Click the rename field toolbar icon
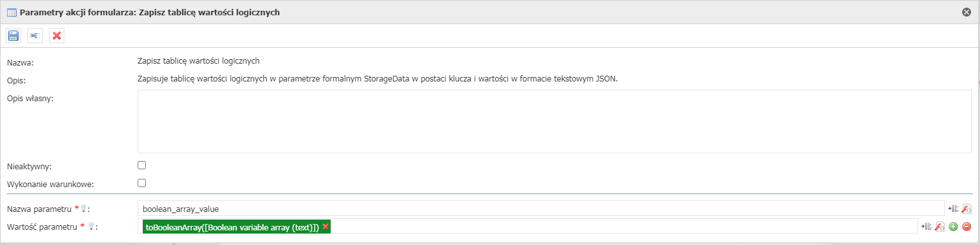 [x=35, y=36]
